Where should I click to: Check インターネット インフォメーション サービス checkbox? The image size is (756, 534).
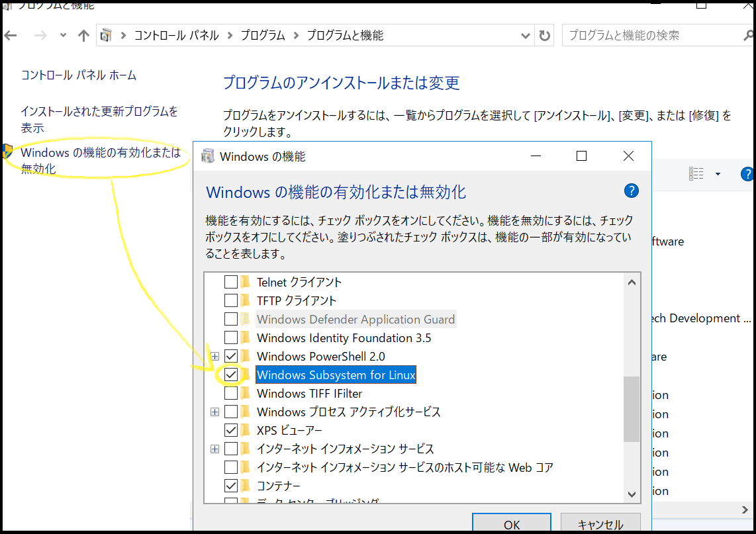pos(231,449)
